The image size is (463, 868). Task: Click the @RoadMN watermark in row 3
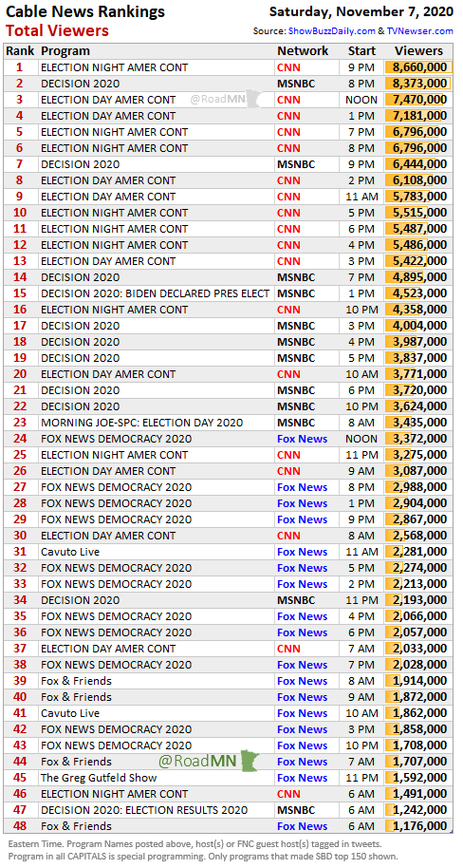pos(218,100)
